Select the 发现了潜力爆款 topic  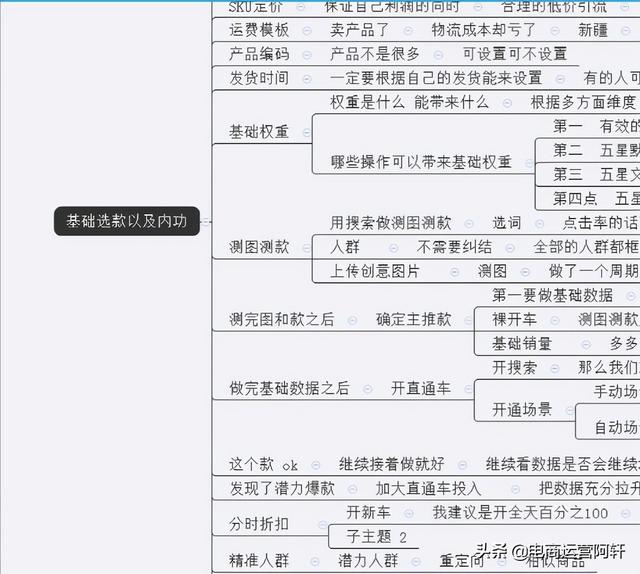(x=281, y=488)
